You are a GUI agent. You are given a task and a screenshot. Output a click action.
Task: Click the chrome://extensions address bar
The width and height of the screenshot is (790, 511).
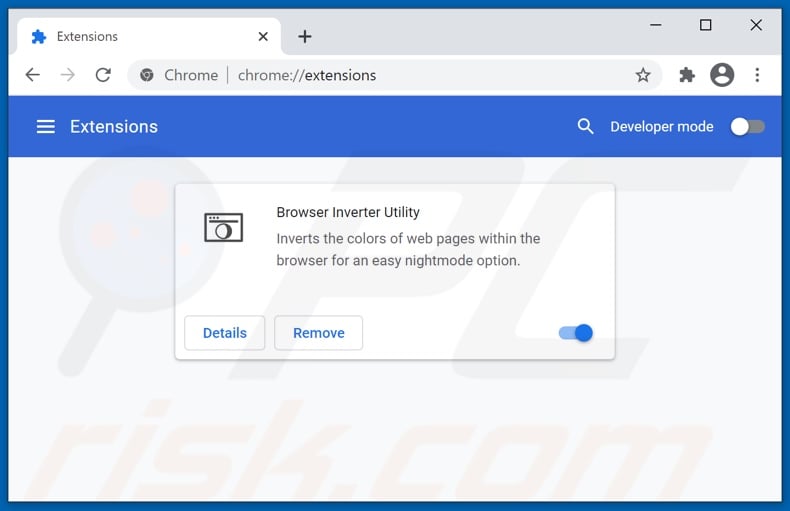[394, 75]
